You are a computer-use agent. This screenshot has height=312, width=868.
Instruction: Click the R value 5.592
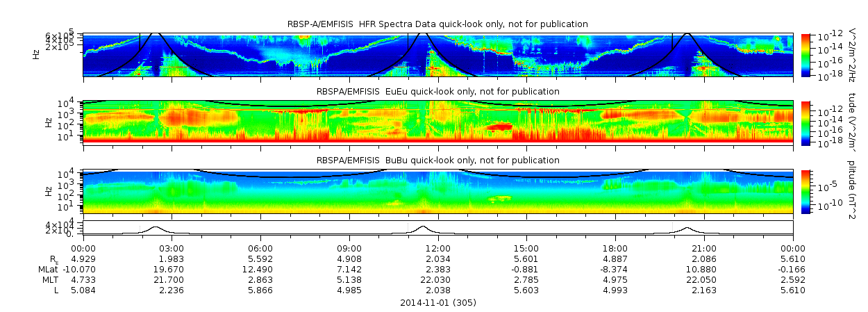coord(260,260)
